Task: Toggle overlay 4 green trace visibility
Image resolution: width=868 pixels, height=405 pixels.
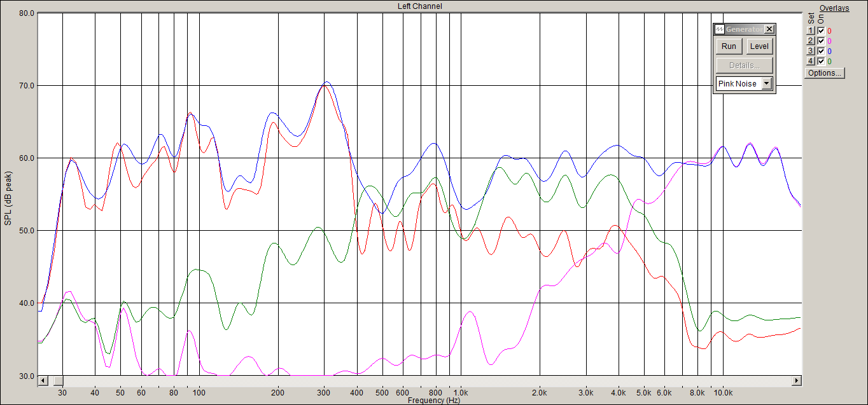Action: [821, 61]
